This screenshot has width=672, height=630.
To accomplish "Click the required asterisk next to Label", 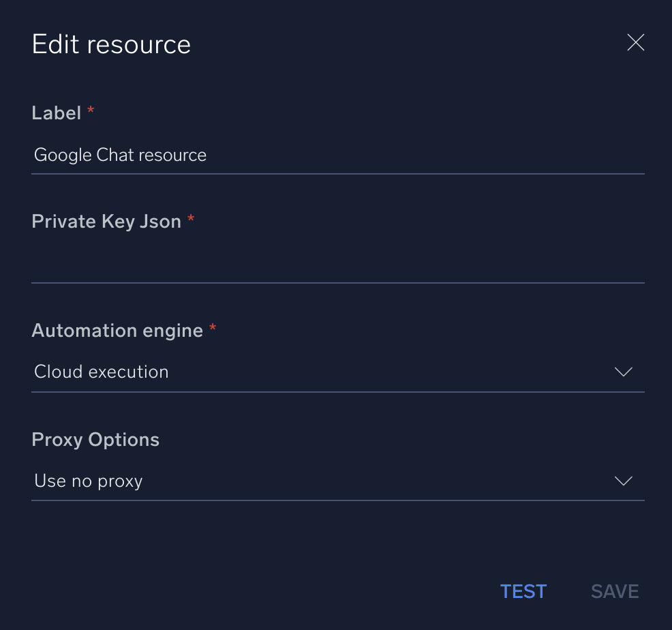I will pos(89,111).
